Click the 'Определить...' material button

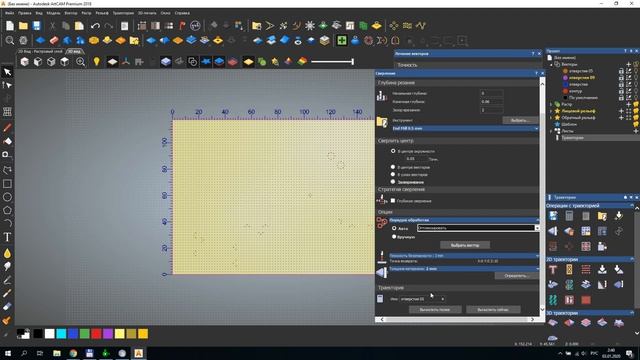click(x=516, y=276)
